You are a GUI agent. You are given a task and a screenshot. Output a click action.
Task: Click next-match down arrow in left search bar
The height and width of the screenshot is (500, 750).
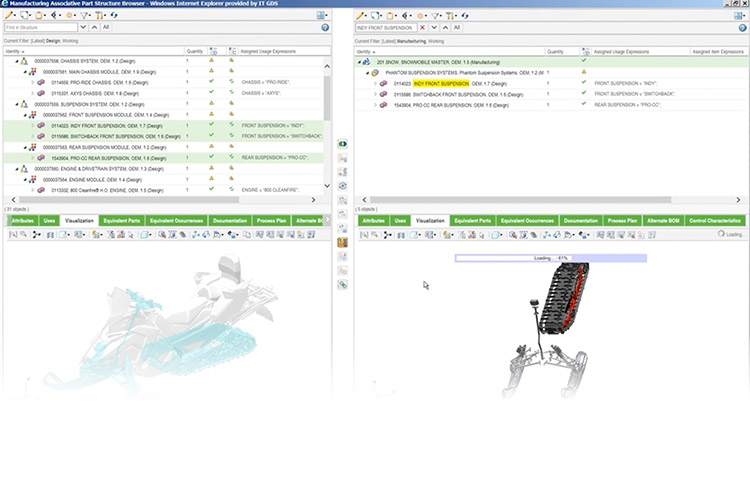[x=81, y=28]
